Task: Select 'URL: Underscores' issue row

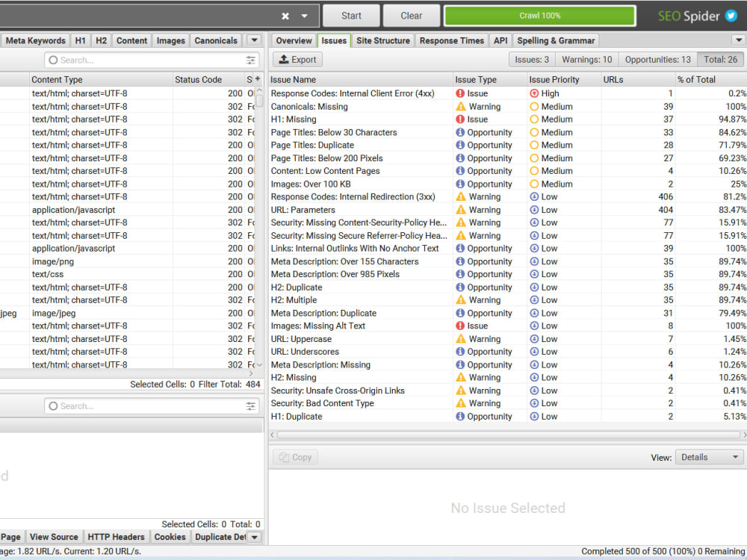Action: (508, 352)
